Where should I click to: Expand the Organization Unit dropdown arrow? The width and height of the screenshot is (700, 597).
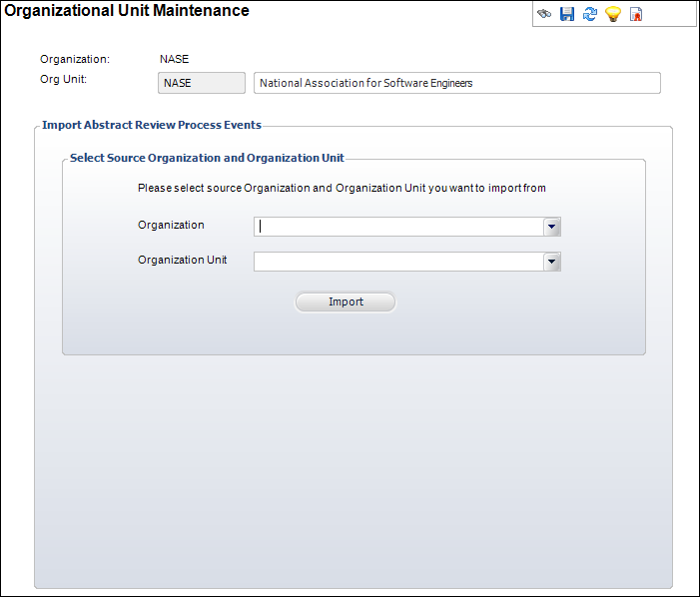(x=551, y=262)
